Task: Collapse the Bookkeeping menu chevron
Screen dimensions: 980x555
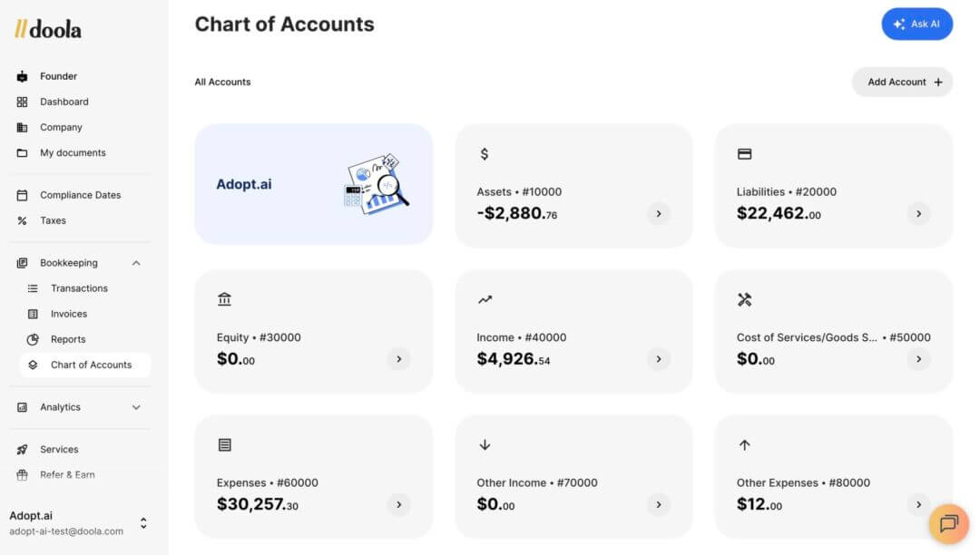Action: 136,263
